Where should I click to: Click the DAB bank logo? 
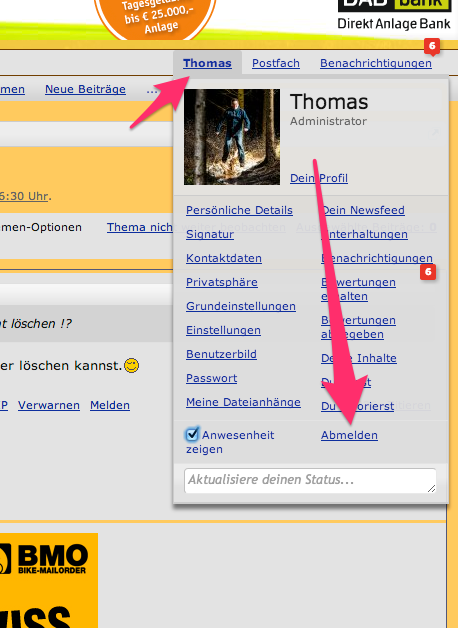(x=394, y=15)
